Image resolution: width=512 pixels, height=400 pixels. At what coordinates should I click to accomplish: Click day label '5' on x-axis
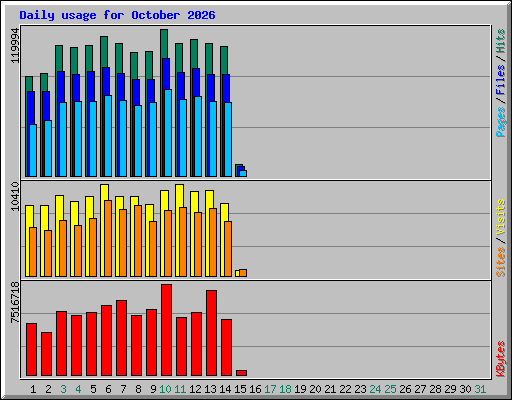[x=93, y=389]
